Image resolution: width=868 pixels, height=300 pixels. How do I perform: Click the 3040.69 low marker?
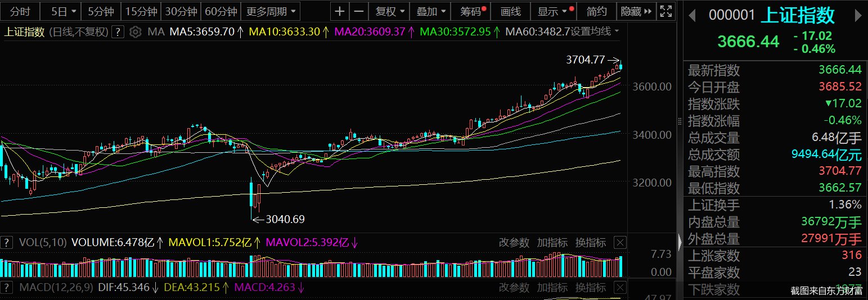point(285,219)
